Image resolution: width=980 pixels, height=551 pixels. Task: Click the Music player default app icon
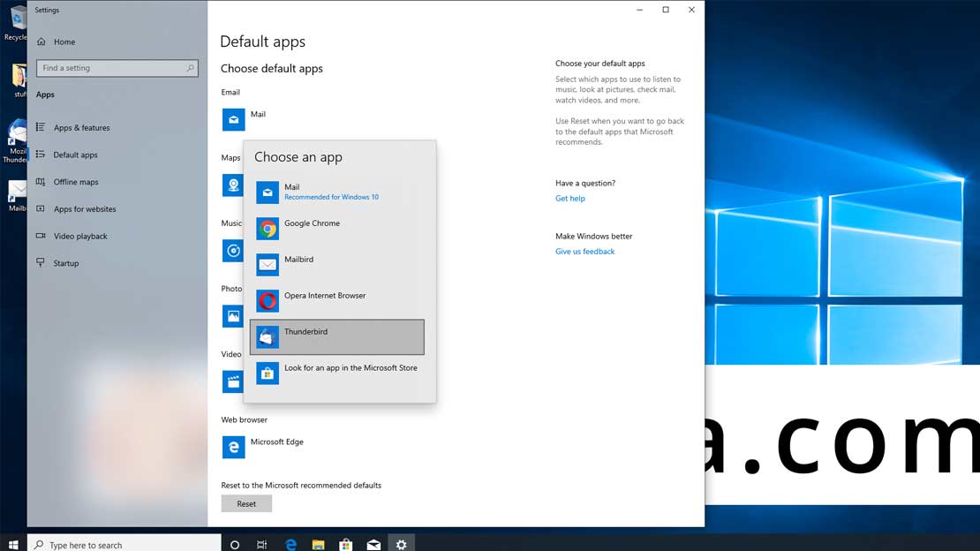(x=232, y=251)
